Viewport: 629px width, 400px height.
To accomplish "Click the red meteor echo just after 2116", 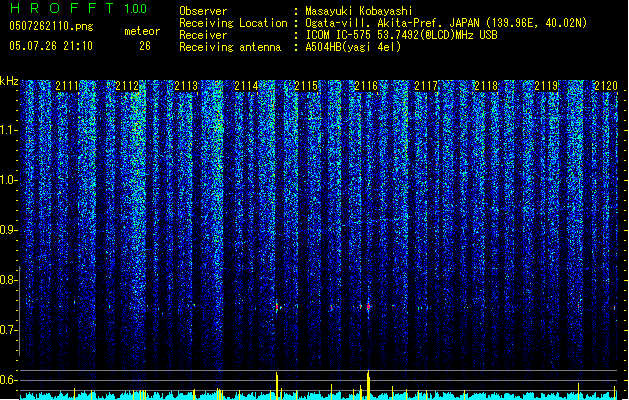I will tap(368, 307).
